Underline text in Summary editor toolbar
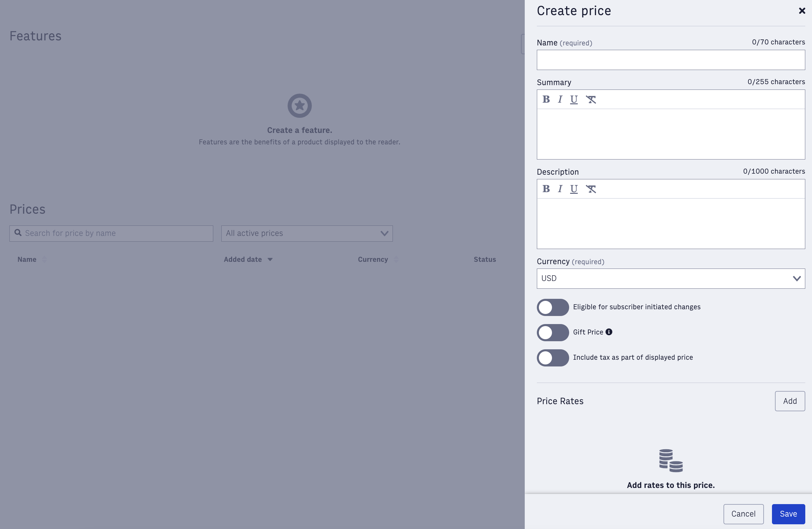Image resolution: width=812 pixels, height=529 pixels. [574, 99]
